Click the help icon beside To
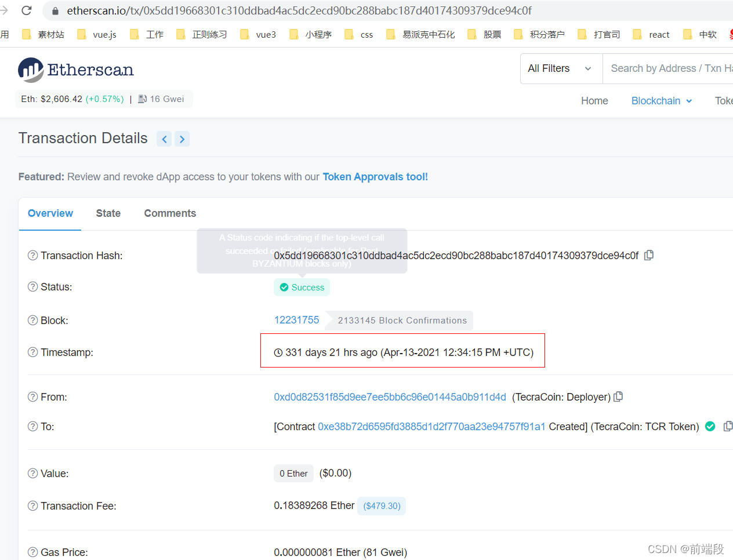Screen dimensions: 733x560 [33, 426]
